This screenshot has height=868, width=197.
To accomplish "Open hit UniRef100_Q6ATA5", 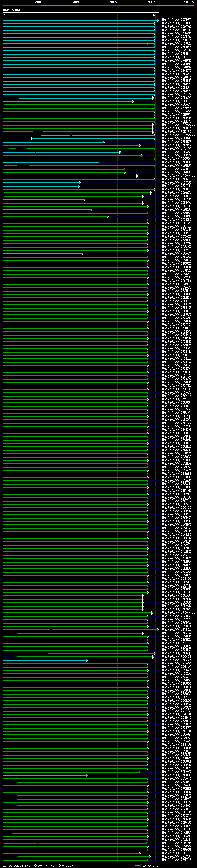I will click(x=176, y=26).
